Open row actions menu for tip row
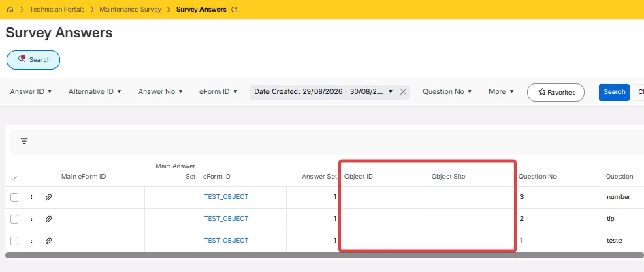This screenshot has height=272, width=644. click(31, 219)
